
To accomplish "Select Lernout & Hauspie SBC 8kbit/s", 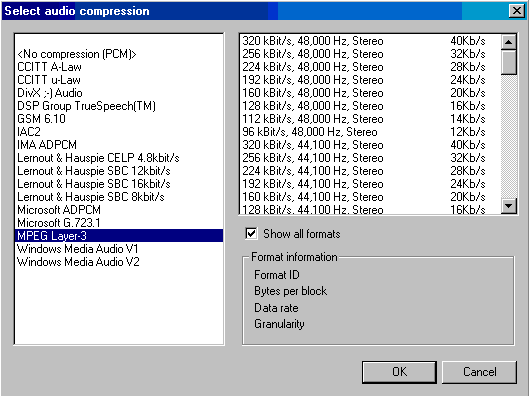I will coord(119,197).
